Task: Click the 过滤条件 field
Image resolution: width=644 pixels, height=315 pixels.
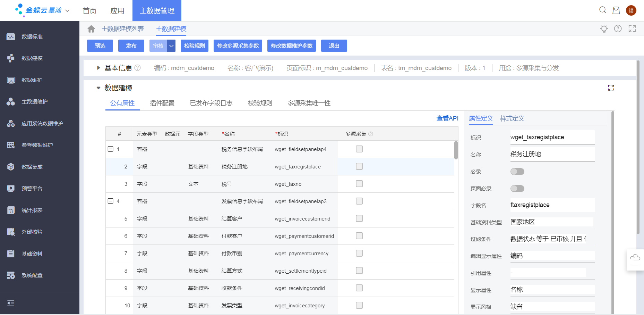Action: (552, 239)
